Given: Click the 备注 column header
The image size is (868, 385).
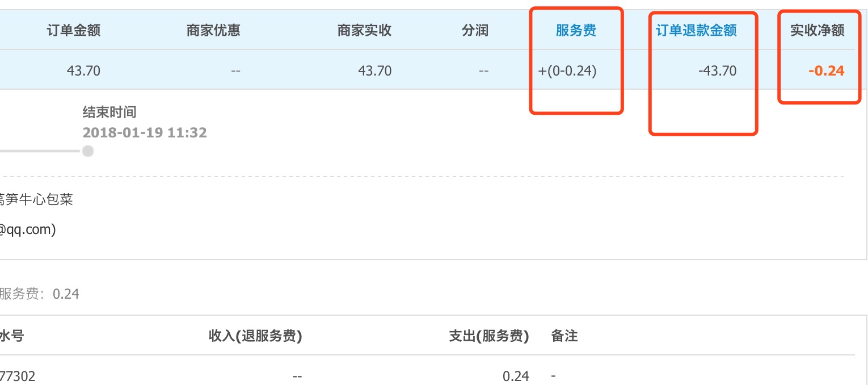Looking at the screenshot, I should click(564, 336).
